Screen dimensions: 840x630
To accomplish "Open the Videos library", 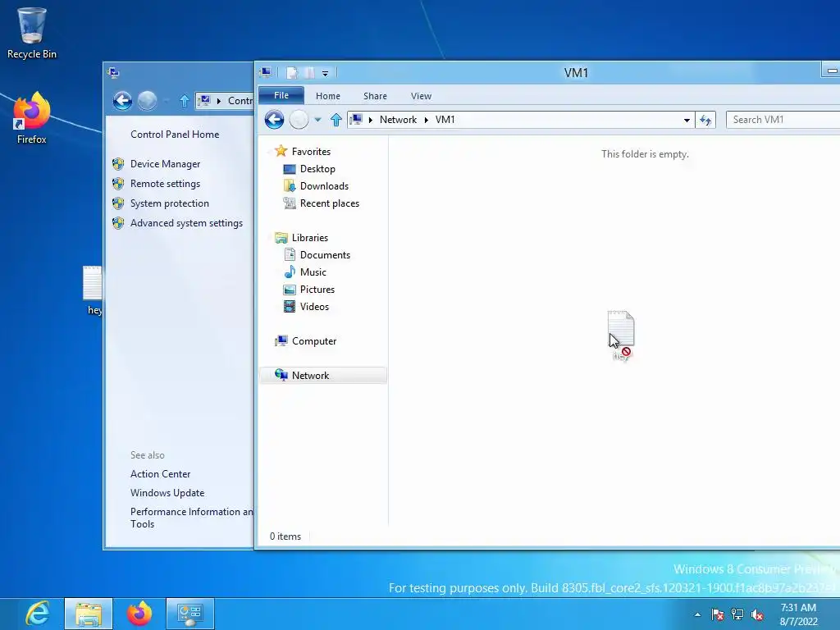I will tap(314, 307).
